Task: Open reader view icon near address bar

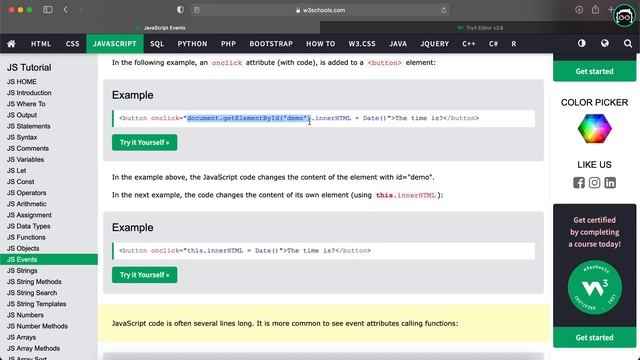Action: [197, 10]
